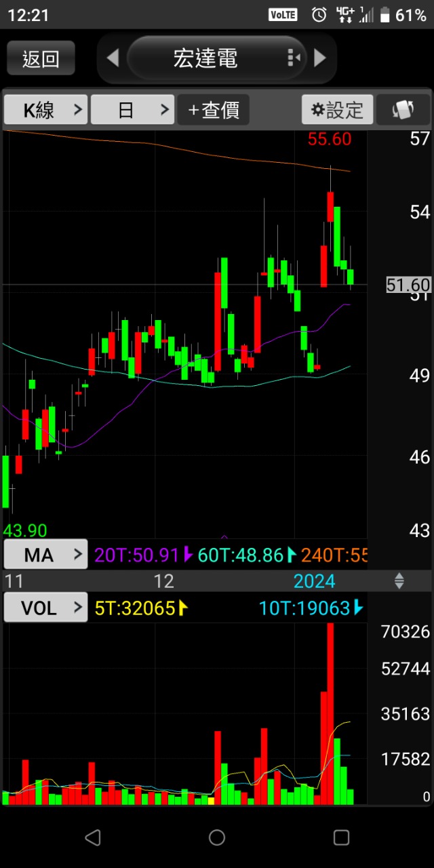Open stock picker for 宏達電

216,58
